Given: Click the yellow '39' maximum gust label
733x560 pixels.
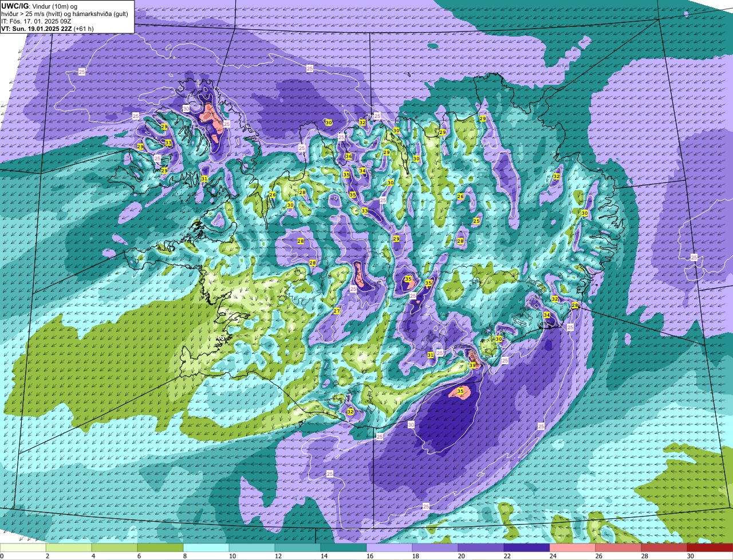Looking at the screenshot, I should pyautogui.click(x=472, y=365).
